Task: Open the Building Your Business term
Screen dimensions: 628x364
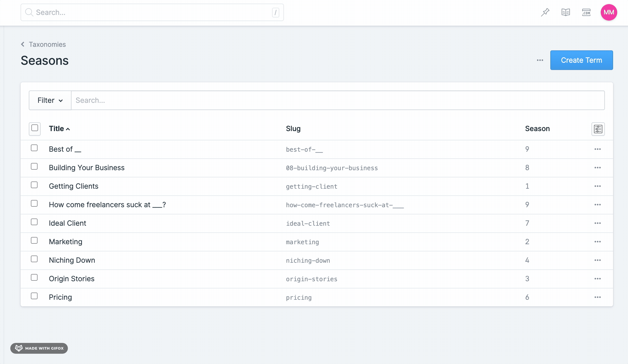Action: pyautogui.click(x=87, y=168)
